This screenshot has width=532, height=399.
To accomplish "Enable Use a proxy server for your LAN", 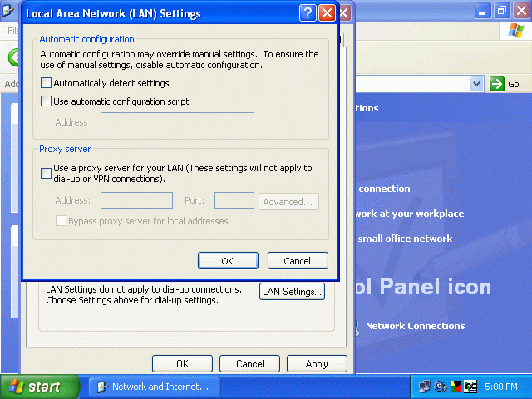I will coord(46,174).
